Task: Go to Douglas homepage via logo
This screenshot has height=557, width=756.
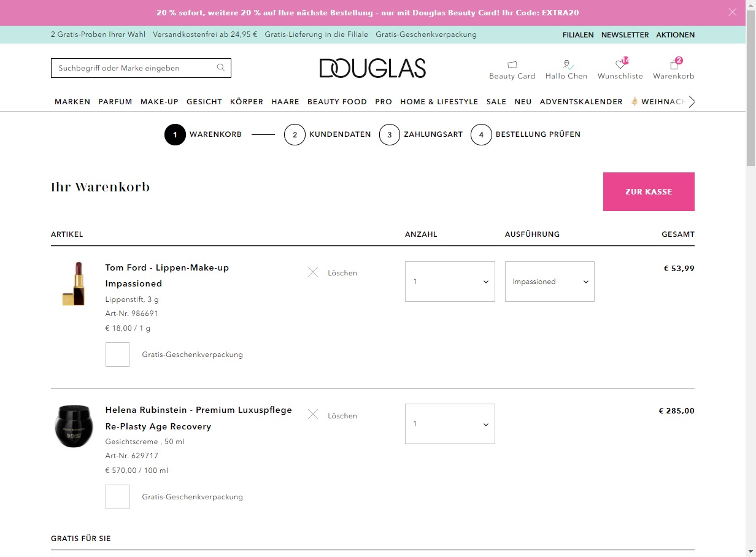Action: click(372, 68)
